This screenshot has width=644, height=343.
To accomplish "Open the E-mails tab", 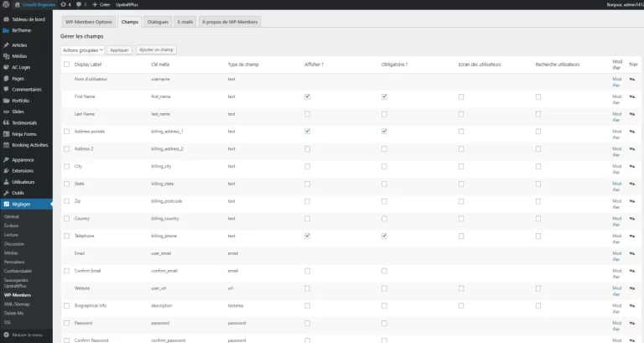I will [x=184, y=22].
